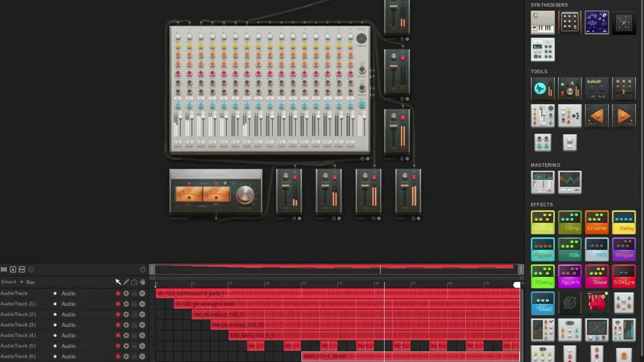Select the hand pan tool
Image resolution: width=644 pixels, height=362 pixels.
tap(142, 282)
